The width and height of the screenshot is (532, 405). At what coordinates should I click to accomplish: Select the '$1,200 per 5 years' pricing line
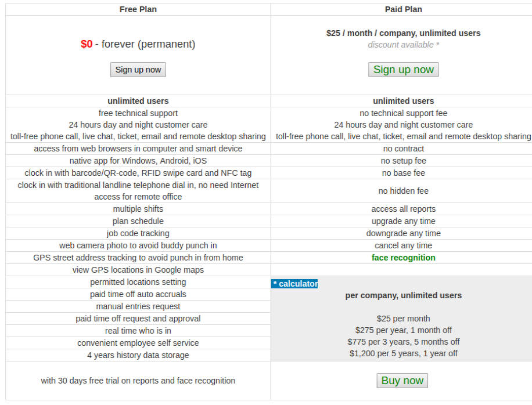click(403, 353)
